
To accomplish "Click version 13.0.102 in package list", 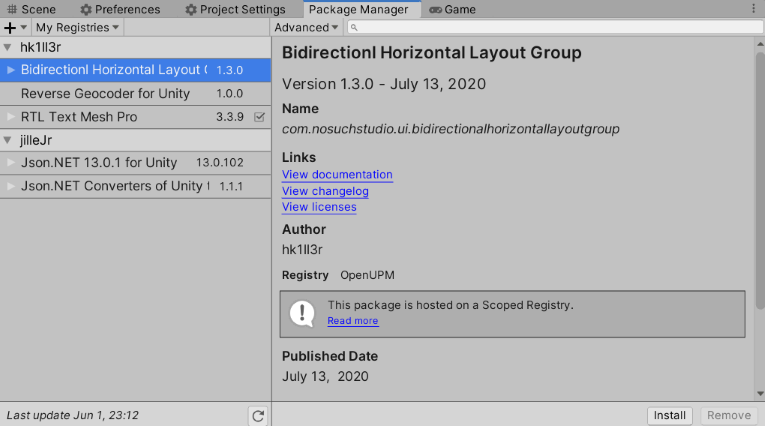I will click(220, 162).
